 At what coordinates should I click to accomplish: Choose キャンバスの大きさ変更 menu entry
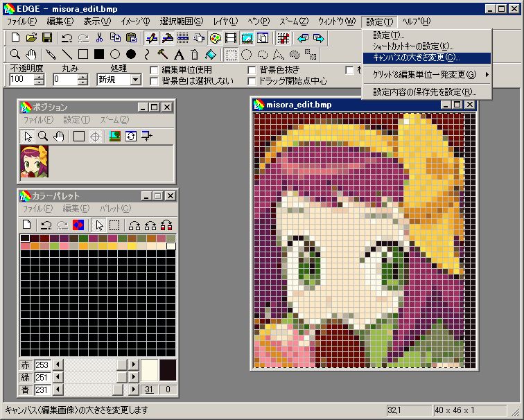click(427, 58)
